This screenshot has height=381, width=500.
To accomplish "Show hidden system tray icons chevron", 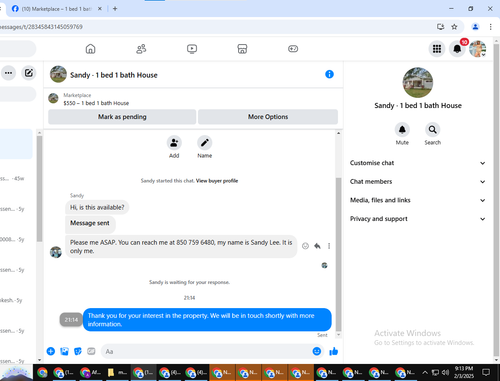I will pos(425,372).
